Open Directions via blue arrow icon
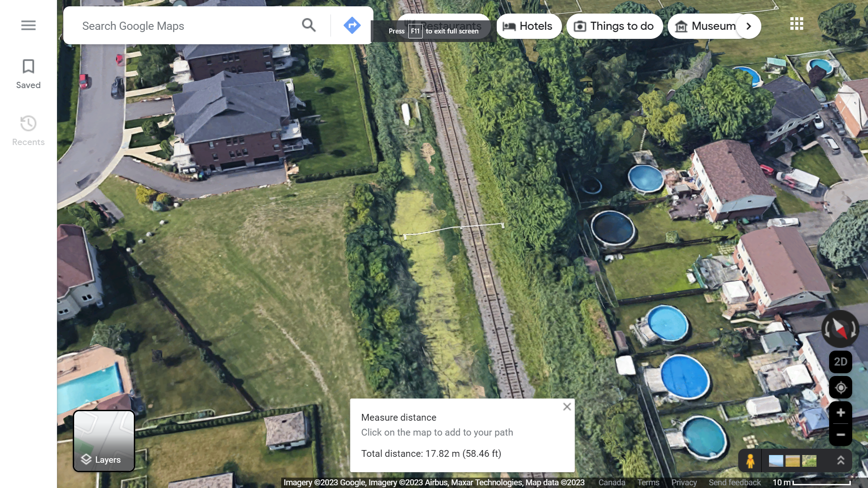This screenshot has width=868, height=488. click(x=352, y=25)
